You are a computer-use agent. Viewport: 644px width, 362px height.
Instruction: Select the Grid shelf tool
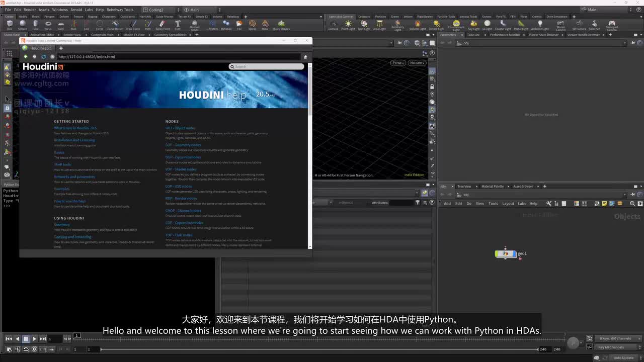click(61, 24)
